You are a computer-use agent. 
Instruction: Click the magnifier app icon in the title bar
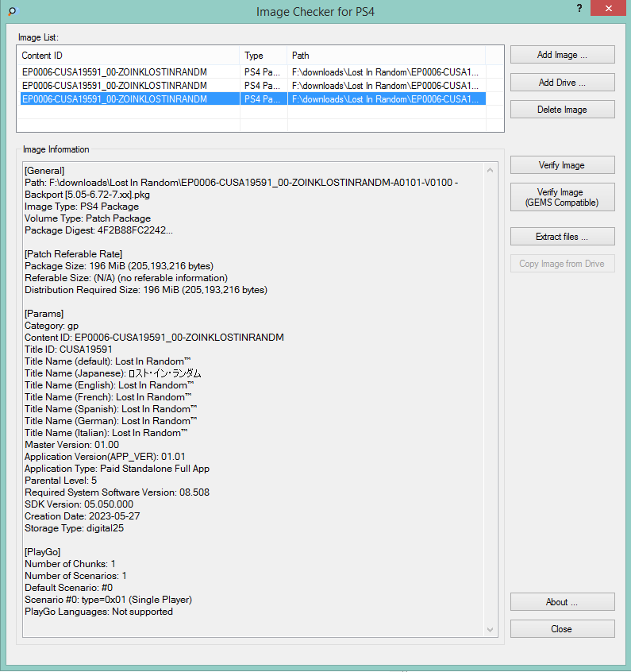point(13,10)
